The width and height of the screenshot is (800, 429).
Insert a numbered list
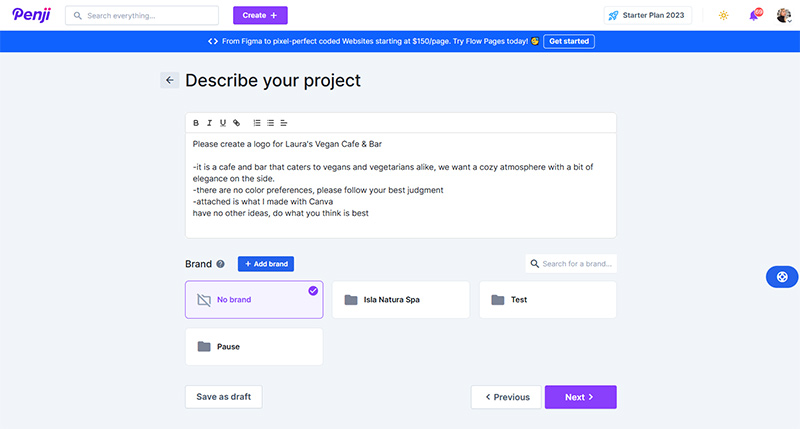(257, 123)
